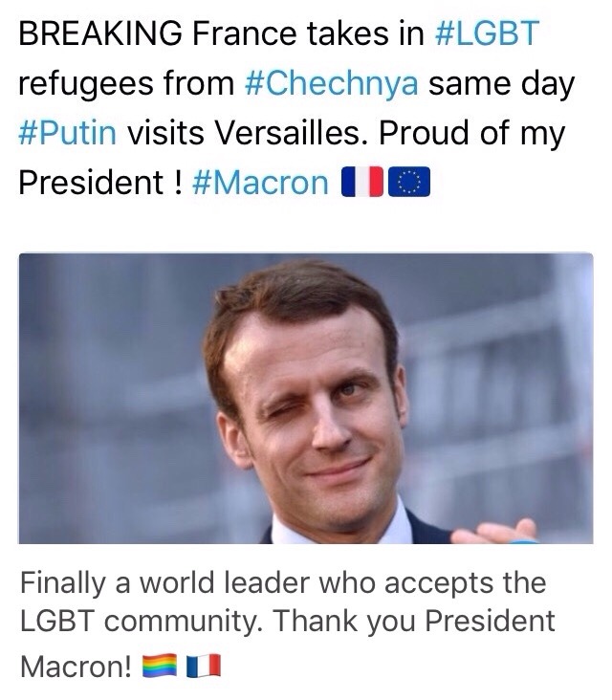Screen dimensions: 612x700
Task: Open the #Macron hashtag
Action: 262,181
